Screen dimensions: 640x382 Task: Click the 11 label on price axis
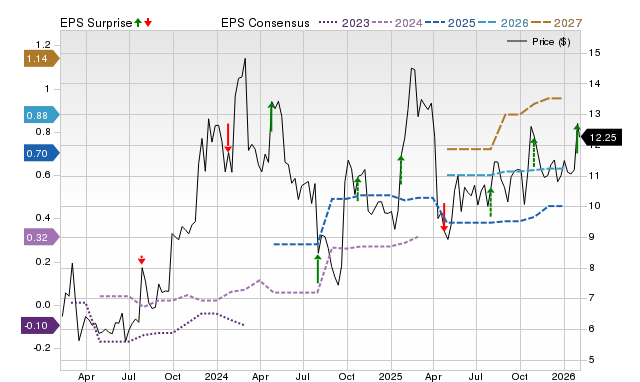(594, 175)
